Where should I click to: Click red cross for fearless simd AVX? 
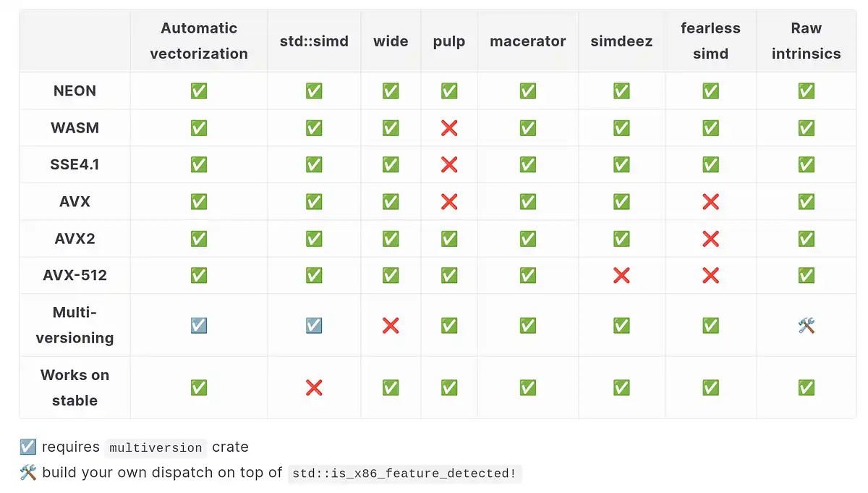[x=710, y=201]
